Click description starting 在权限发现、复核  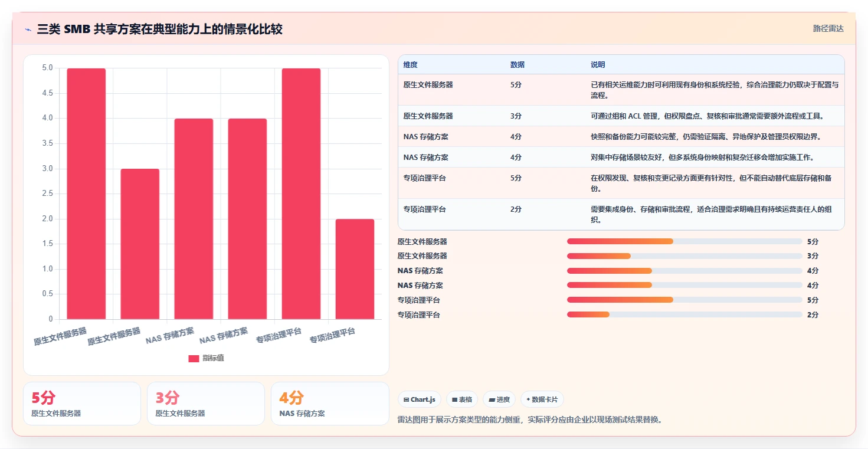coord(712,183)
